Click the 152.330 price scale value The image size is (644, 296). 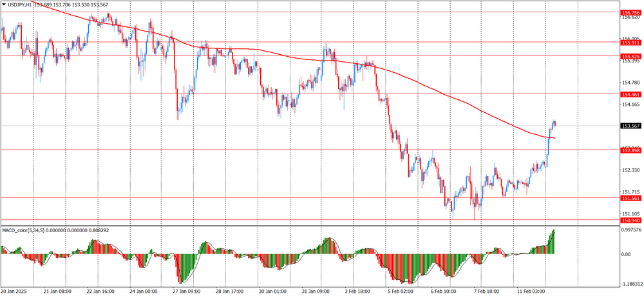click(631, 170)
